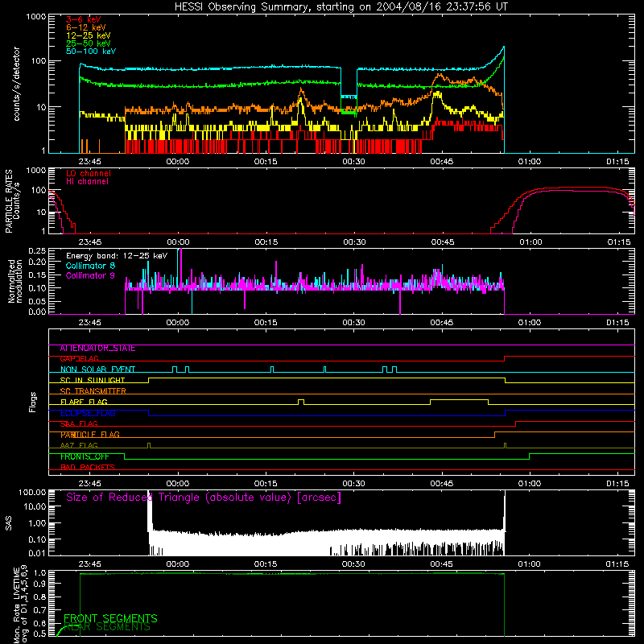
Task: Click the 1.0 tick on the livetime axis
Action: [41, 573]
